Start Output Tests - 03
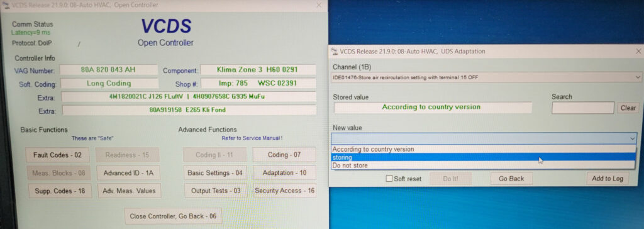This screenshot has width=644, height=229. pos(216,191)
